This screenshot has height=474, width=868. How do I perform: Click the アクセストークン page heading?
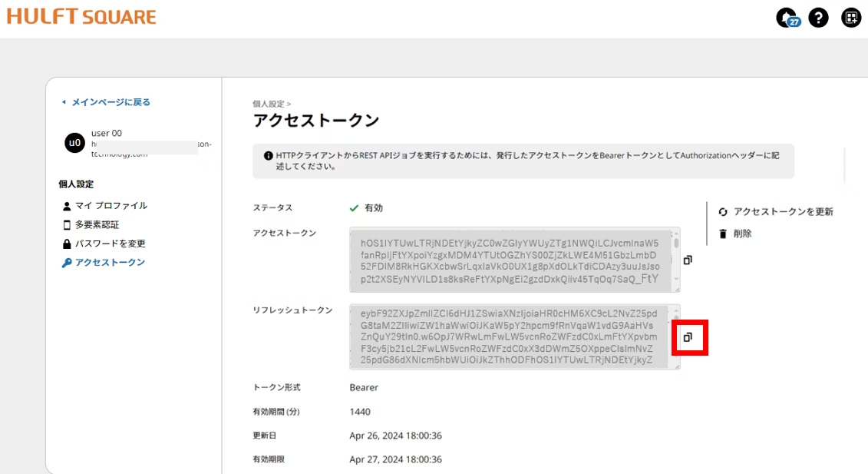pyautogui.click(x=316, y=121)
